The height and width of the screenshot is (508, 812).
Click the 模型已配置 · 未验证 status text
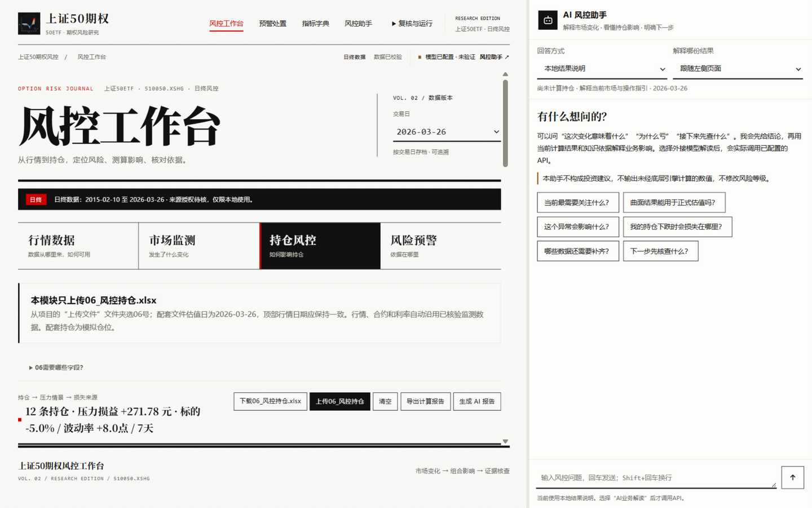(449, 57)
